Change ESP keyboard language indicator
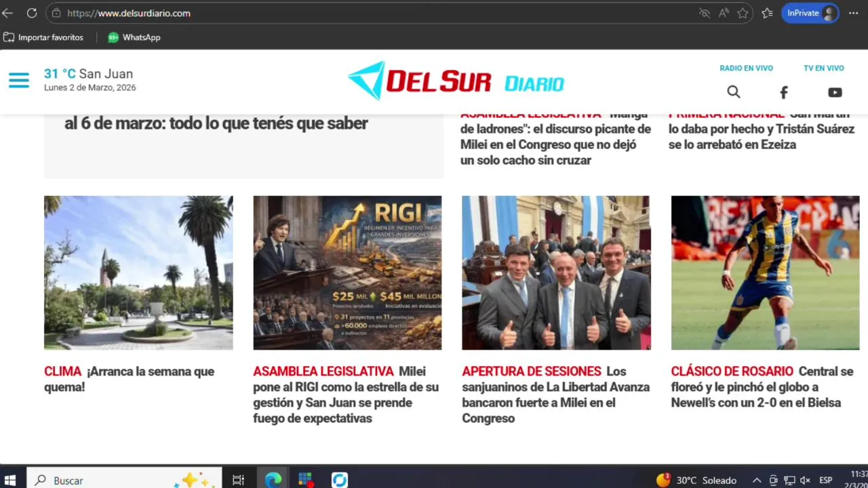Screen dimensions: 868x488 (826, 480)
